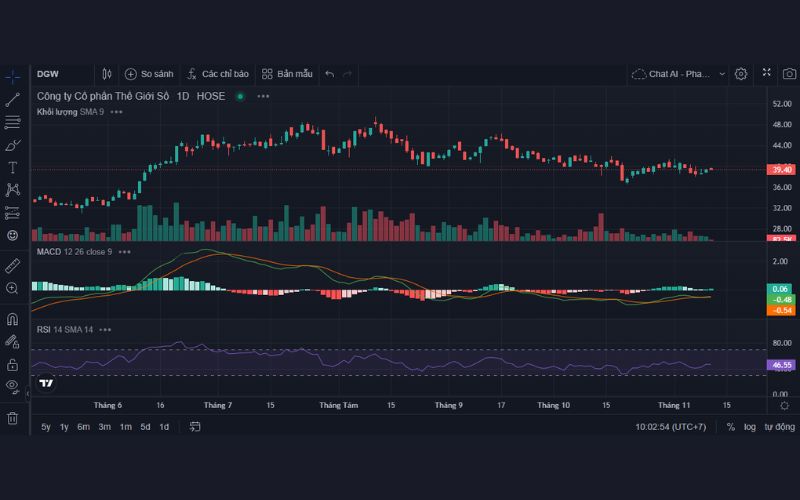
Task: Toggle hide all drawings eye icon
Action: [x=13, y=386]
